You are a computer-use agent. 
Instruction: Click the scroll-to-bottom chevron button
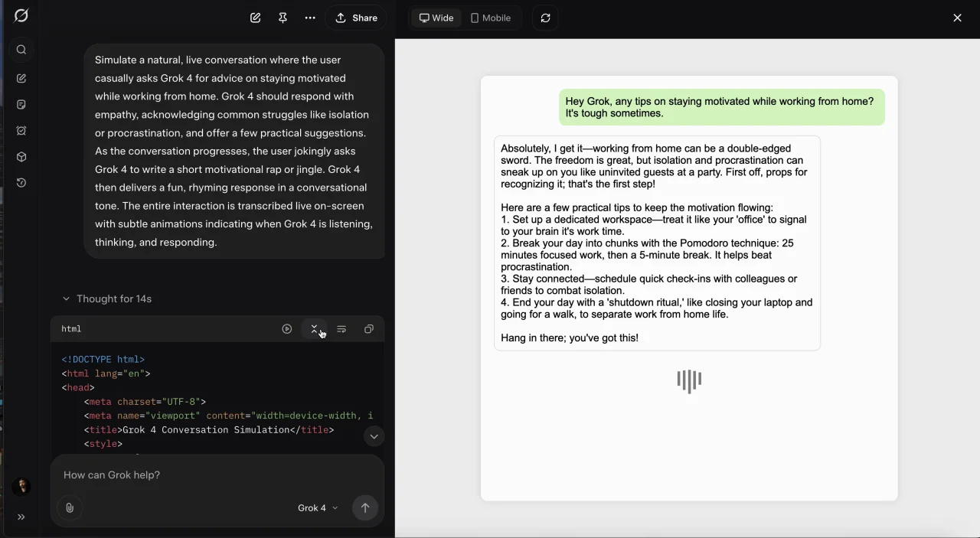(374, 436)
